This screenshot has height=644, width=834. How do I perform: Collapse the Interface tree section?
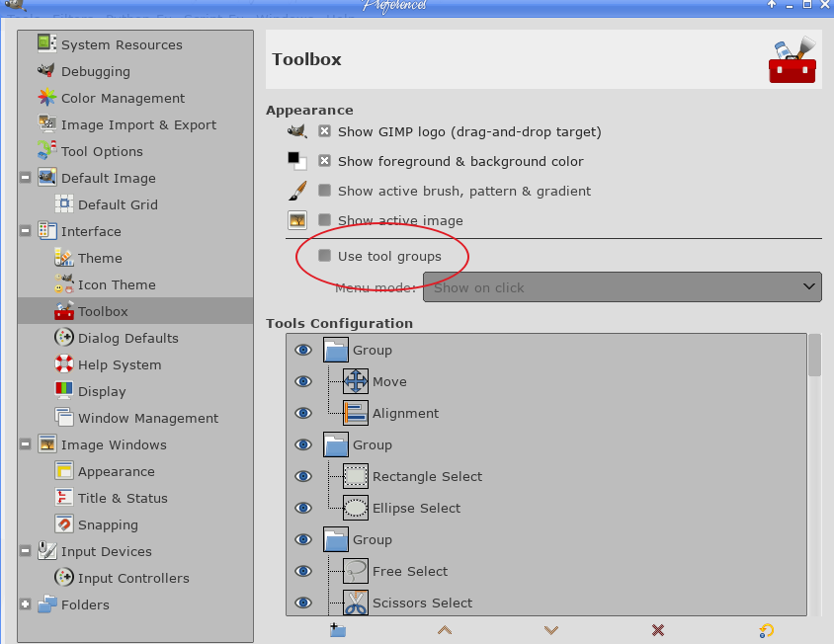coord(25,231)
